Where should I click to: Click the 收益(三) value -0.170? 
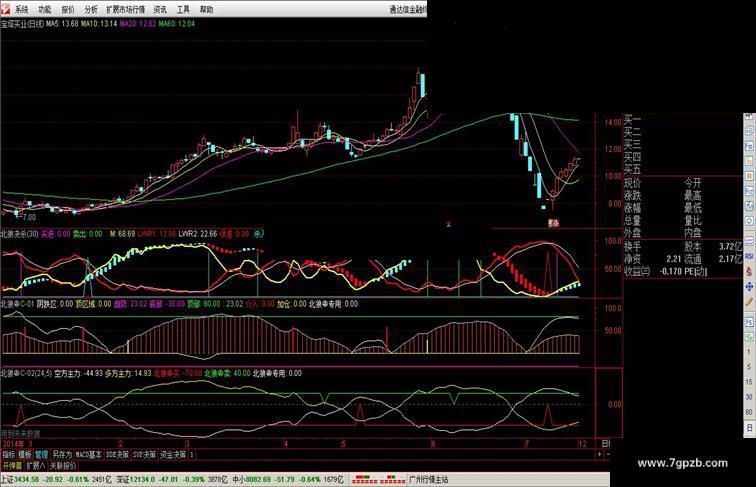coord(671,271)
